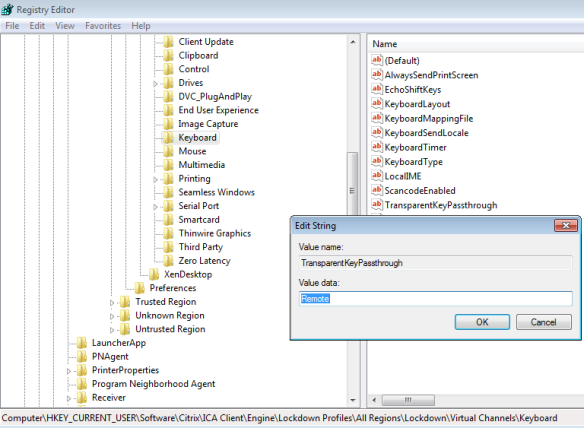The image size is (584, 428).
Task: Click the AlwaysSendPrintScreen value icon
Action: click(x=377, y=74)
